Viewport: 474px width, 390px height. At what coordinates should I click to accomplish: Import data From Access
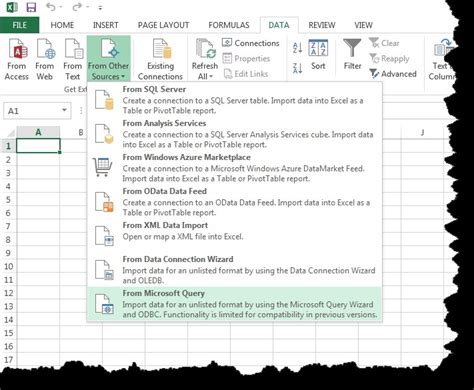(17, 59)
